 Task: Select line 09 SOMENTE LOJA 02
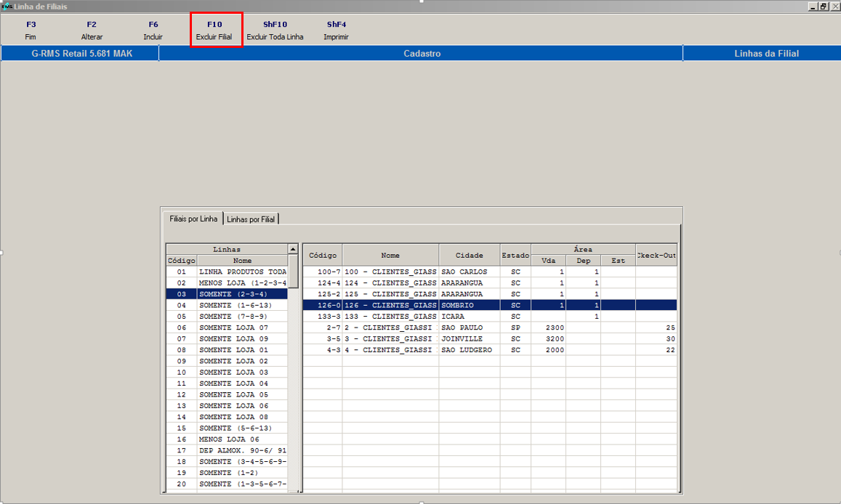tap(227, 361)
